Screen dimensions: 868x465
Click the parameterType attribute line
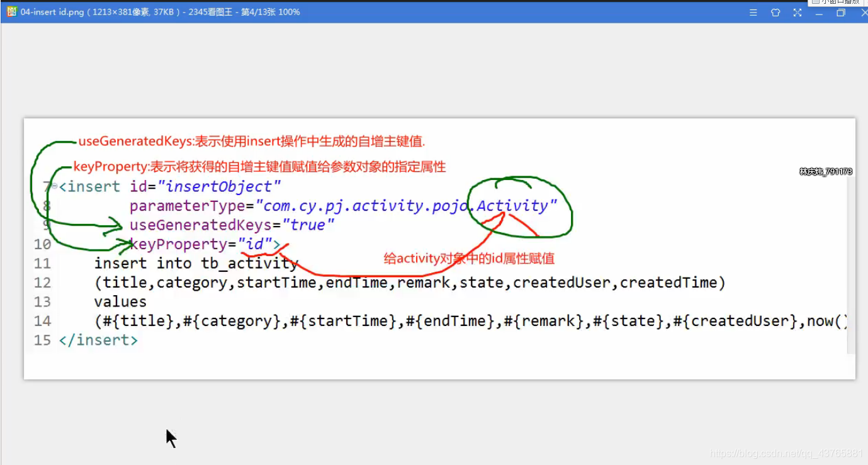tap(344, 206)
